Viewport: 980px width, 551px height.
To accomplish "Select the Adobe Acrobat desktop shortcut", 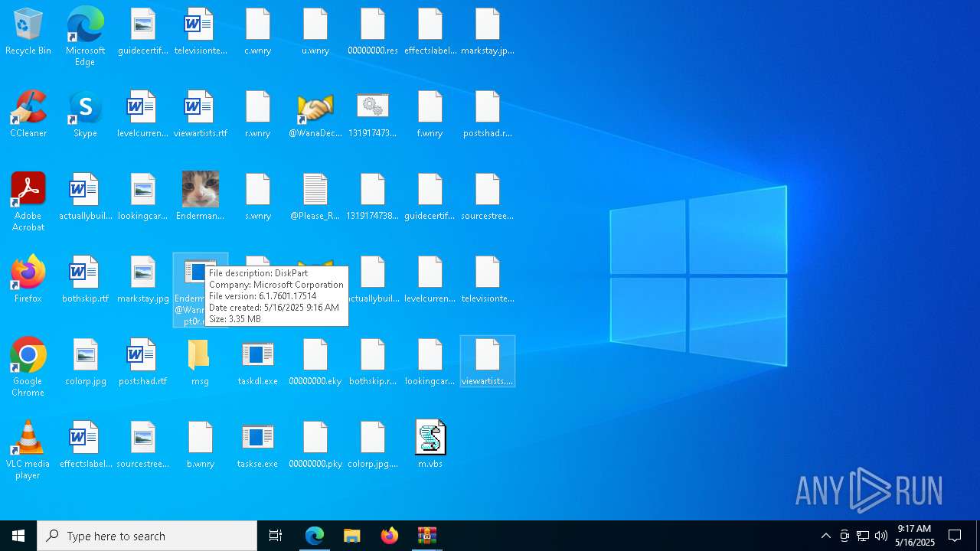I will (x=28, y=202).
